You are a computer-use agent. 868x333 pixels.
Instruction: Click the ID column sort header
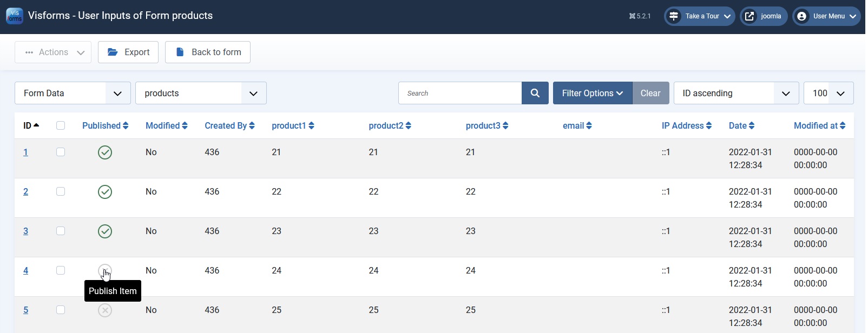(31, 125)
